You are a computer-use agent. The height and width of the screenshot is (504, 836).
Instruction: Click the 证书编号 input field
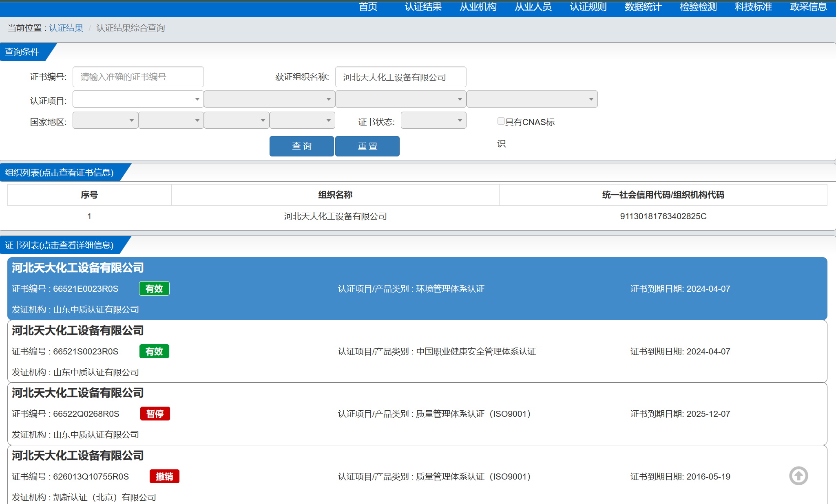pos(138,77)
